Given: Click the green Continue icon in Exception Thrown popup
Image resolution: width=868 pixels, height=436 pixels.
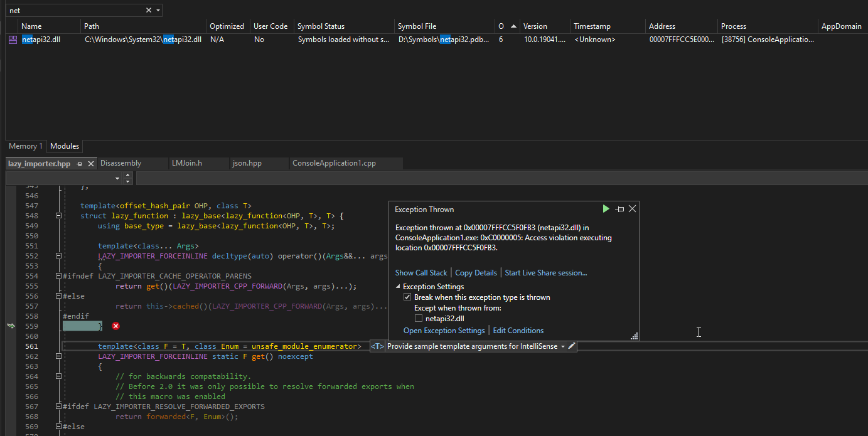Looking at the screenshot, I should coord(605,208).
